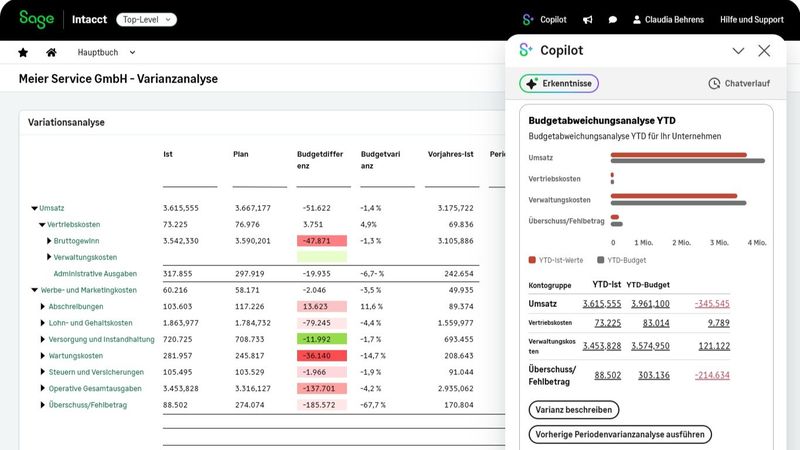Click the YTD-Budget grey legend swatch
The height and width of the screenshot is (450, 800).
point(601,260)
